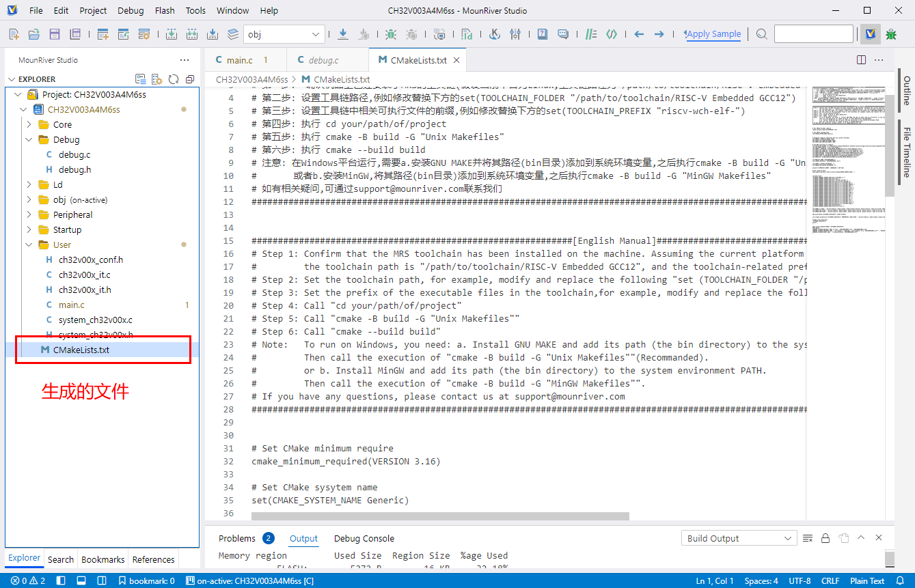
Task: Open the Problems panel tab
Action: pyautogui.click(x=237, y=538)
